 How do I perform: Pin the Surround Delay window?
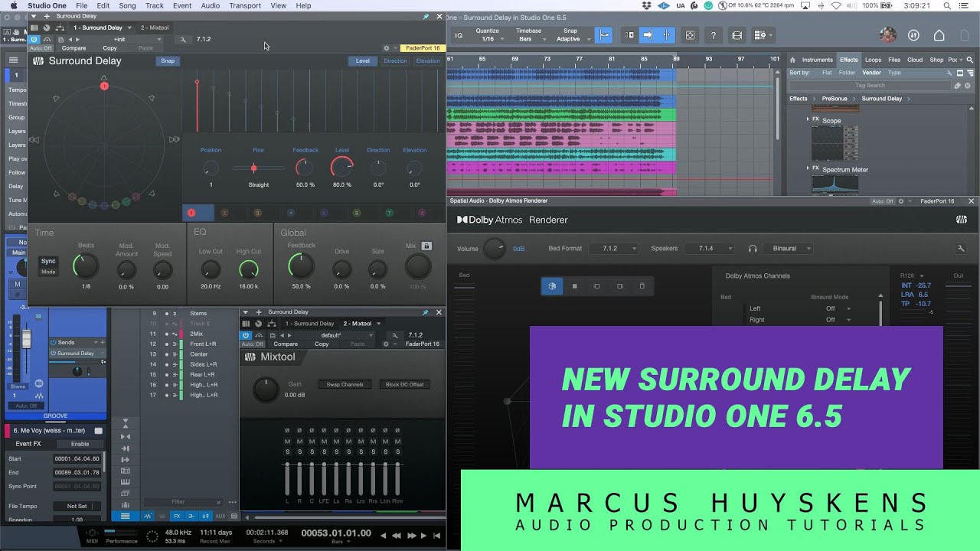click(426, 16)
